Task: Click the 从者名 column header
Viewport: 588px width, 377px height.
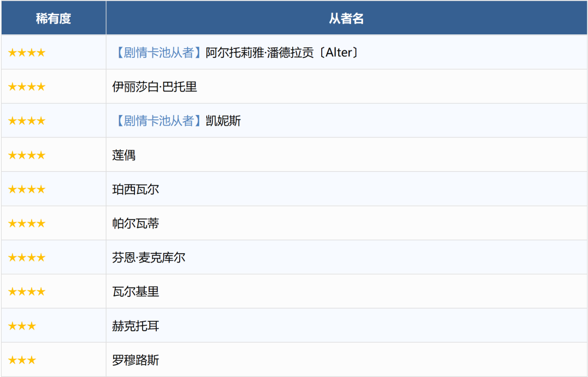Action: [346, 18]
